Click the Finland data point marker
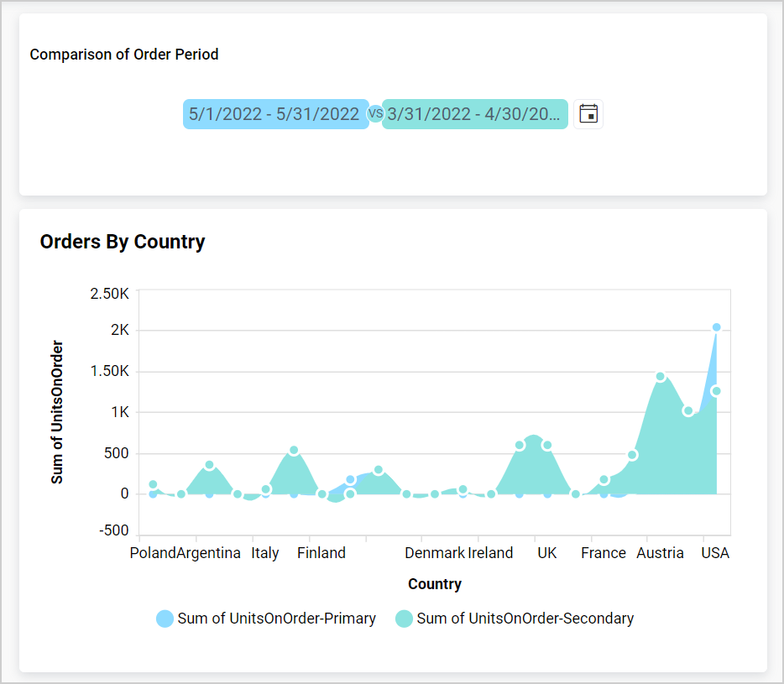The height and width of the screenshot is (684, 784). pyautogui.click(x=321, y=493)
